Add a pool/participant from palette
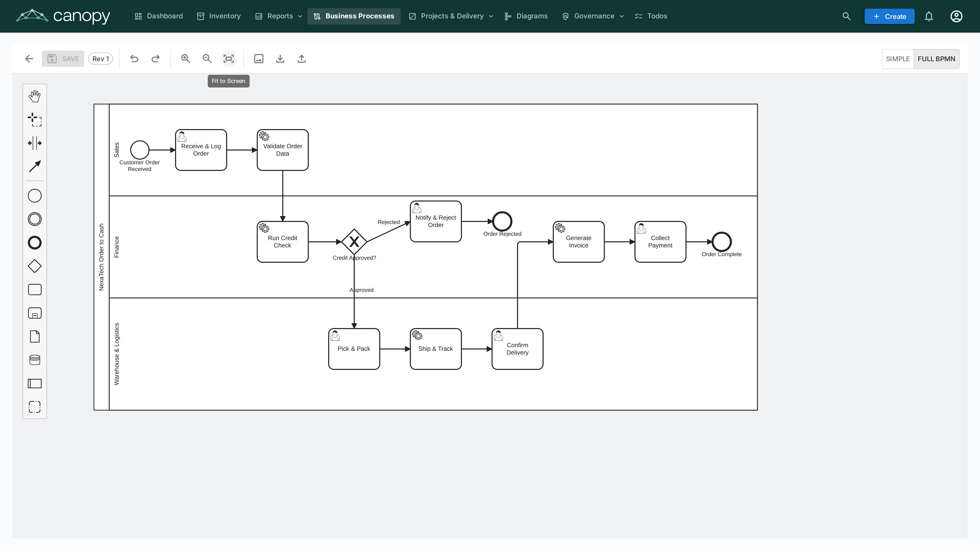Image resolution: width=980 pixels, height=551 pixels. 35,384
